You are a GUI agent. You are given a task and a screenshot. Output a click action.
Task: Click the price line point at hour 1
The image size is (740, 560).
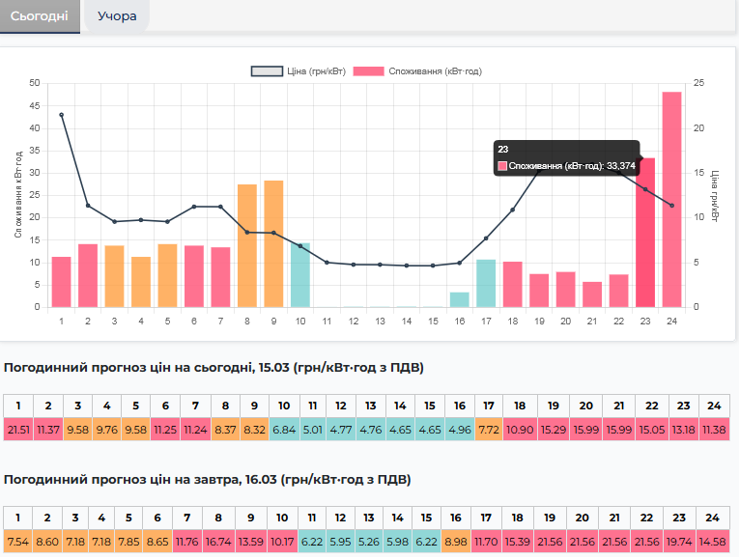coord(62,114)
